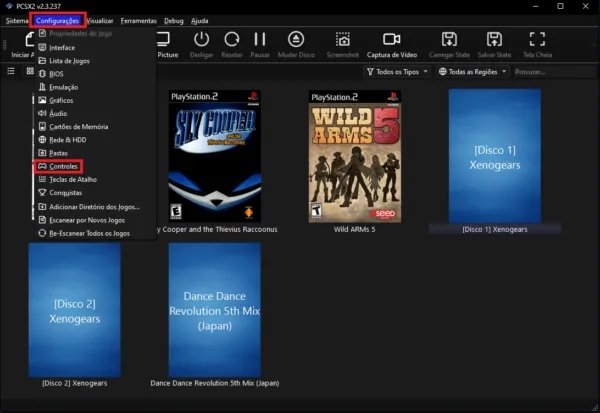Select Cartões de Memória entry

point(96,127)
